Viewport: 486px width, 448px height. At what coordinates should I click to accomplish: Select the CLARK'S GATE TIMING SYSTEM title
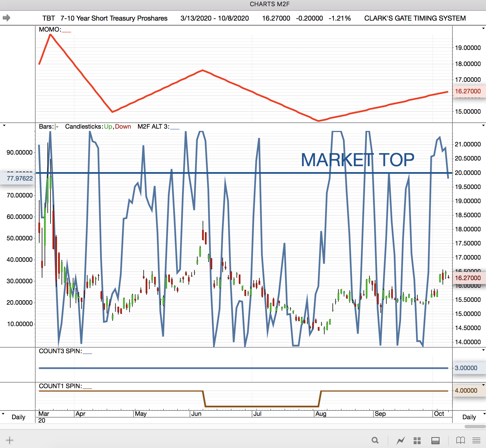tap(415, 18)
